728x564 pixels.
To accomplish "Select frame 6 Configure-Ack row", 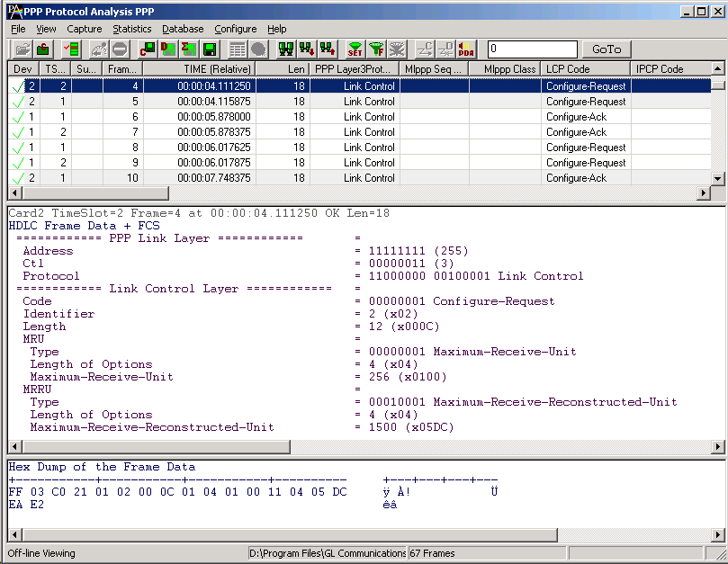I will coord(359,117).
